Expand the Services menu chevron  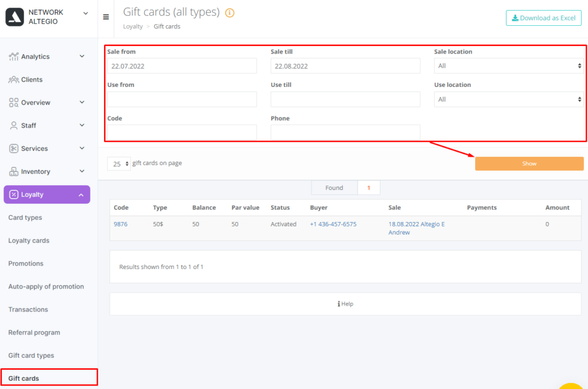82,148
